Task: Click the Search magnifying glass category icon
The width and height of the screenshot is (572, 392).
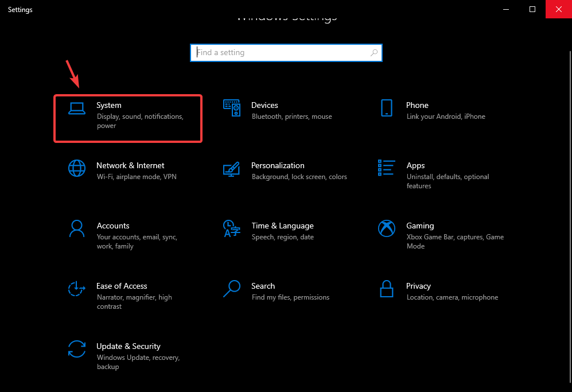Action: (232, 289)
